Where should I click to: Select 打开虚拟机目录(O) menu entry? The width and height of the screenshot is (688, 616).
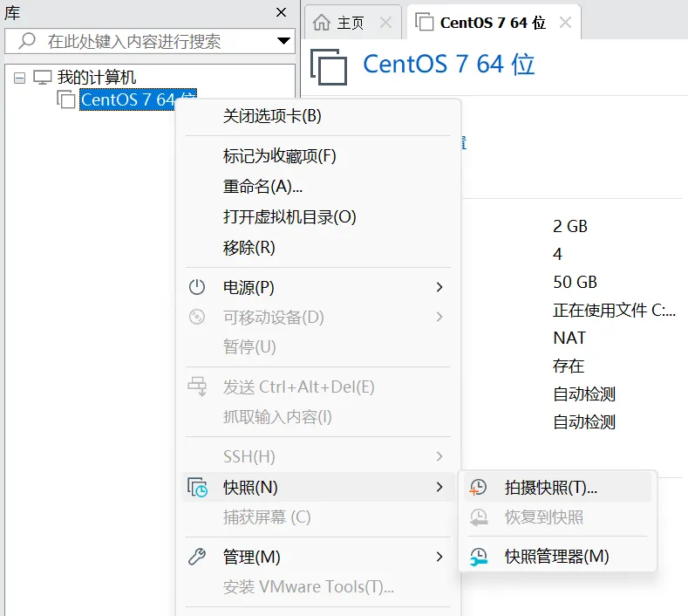coord(318,217)
